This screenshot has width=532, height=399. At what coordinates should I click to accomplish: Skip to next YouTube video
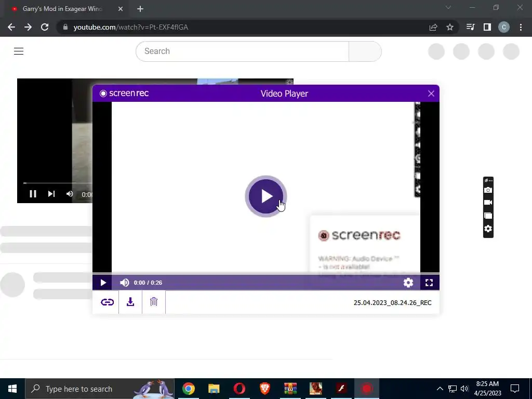coord(51,194)
